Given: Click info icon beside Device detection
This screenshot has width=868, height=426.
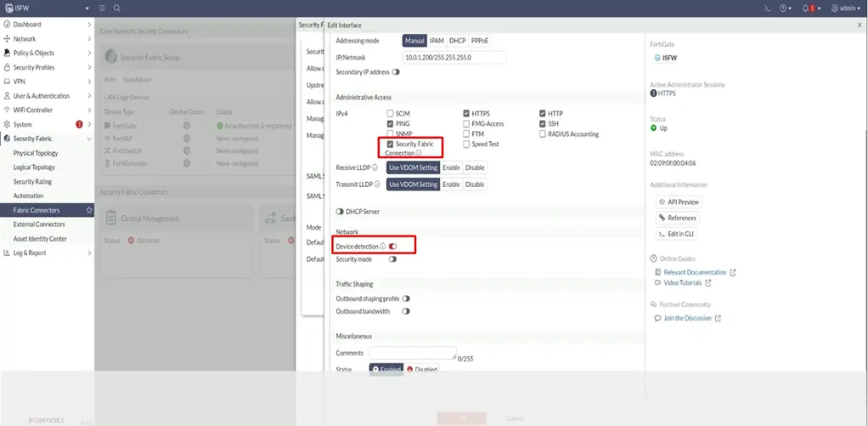Looking at the screenshot, I should tap(382, 246).
